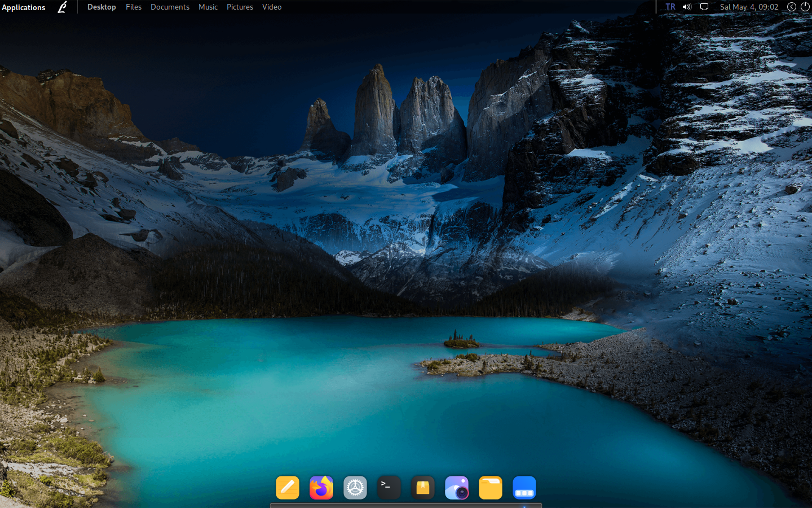Screen dimensions: 812x508
Task: Launch Firefox from the dock
Action: tap(321, 488)
